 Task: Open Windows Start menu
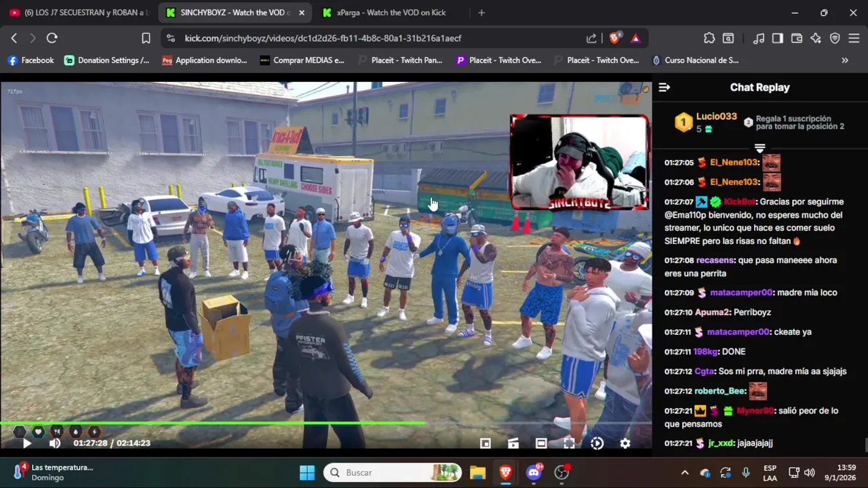pos(307,472)
